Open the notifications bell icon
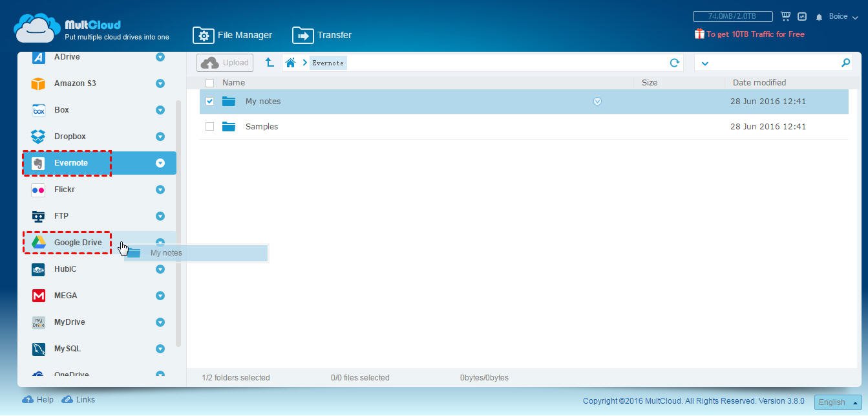 (819, 17)
